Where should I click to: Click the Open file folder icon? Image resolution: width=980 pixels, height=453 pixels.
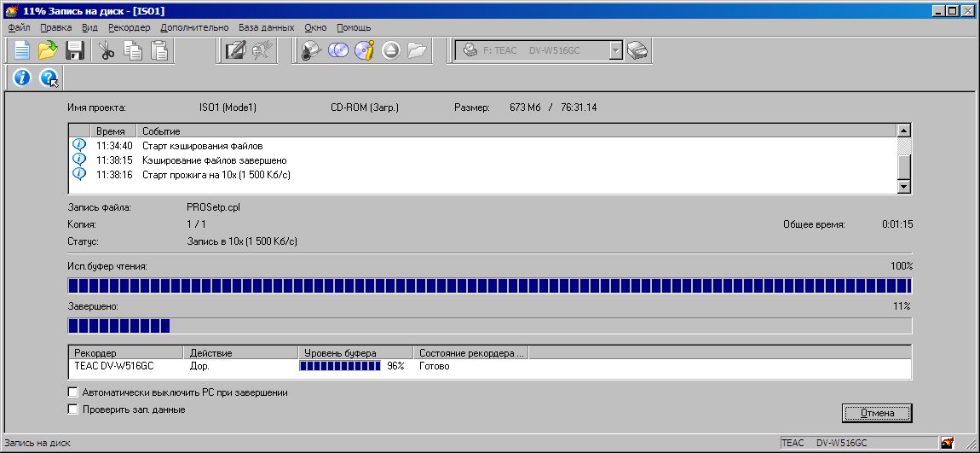click(48, 51)
